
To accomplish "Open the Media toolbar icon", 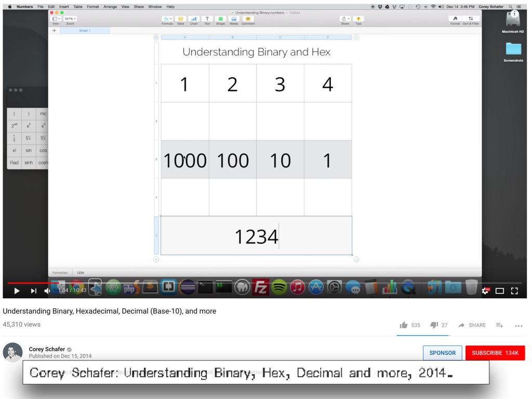I will pos(234,19).
